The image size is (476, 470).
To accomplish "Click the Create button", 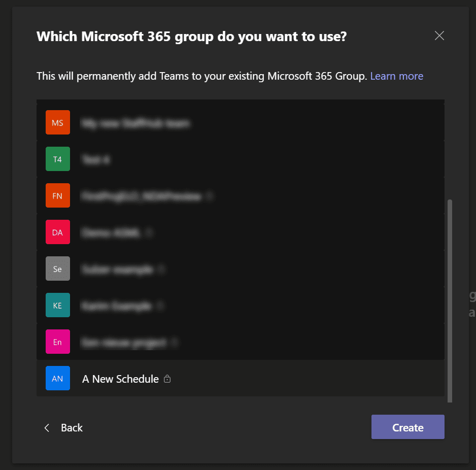I will (407, 427).
